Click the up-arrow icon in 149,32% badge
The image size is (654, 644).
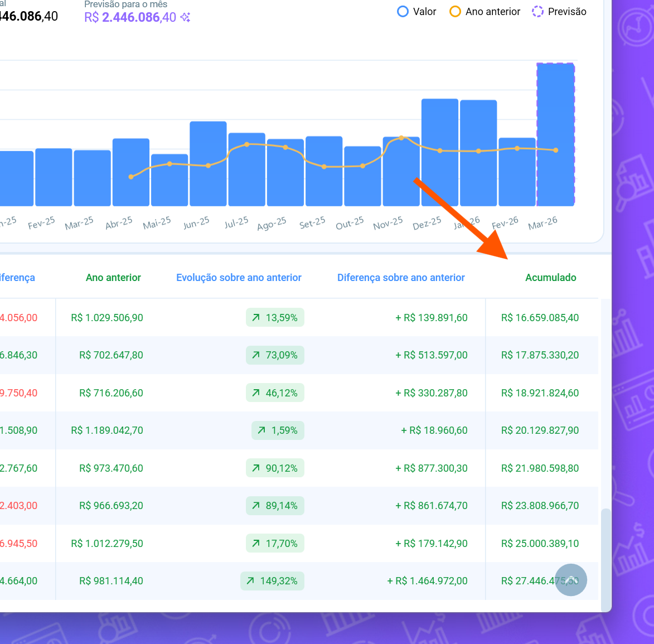(250, 581)
